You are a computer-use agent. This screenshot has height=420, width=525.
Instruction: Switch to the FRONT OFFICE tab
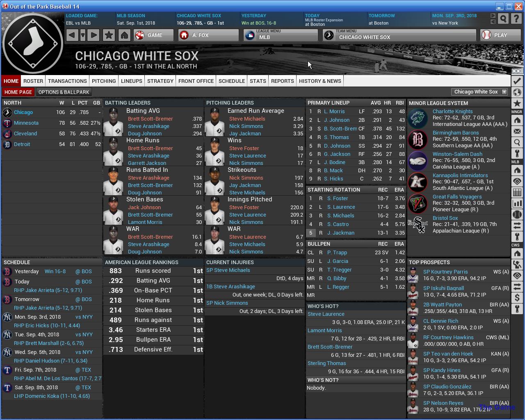point(196,81)
